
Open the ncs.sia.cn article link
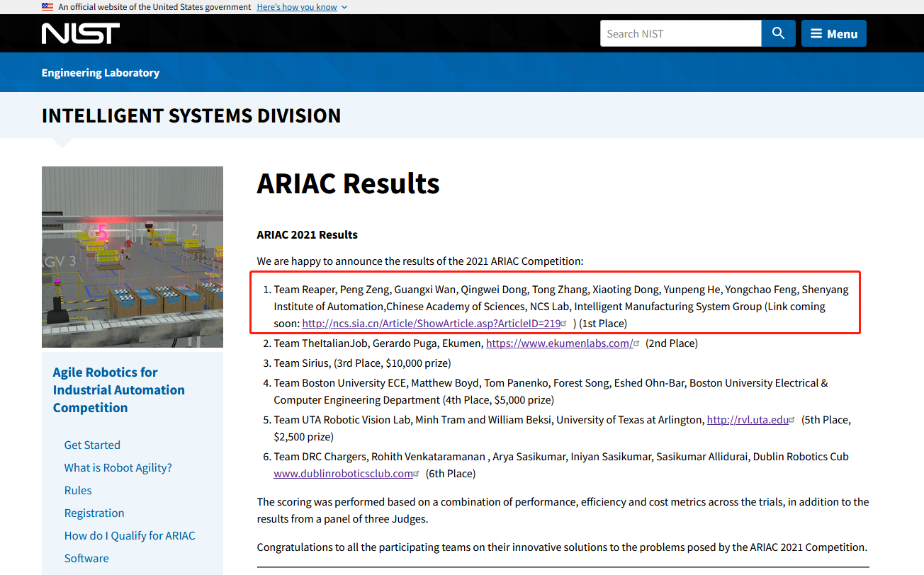click(431, 324)
